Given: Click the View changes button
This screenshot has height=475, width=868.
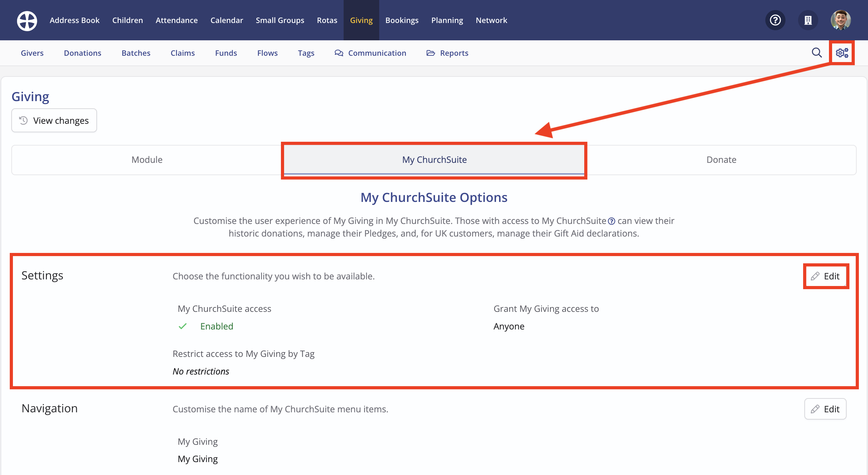Looking at the screenshot, I should (x=54, y=120).
